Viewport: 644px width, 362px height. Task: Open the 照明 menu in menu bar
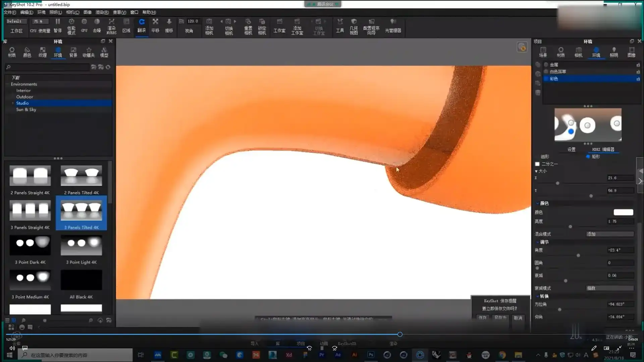(55, 12)
